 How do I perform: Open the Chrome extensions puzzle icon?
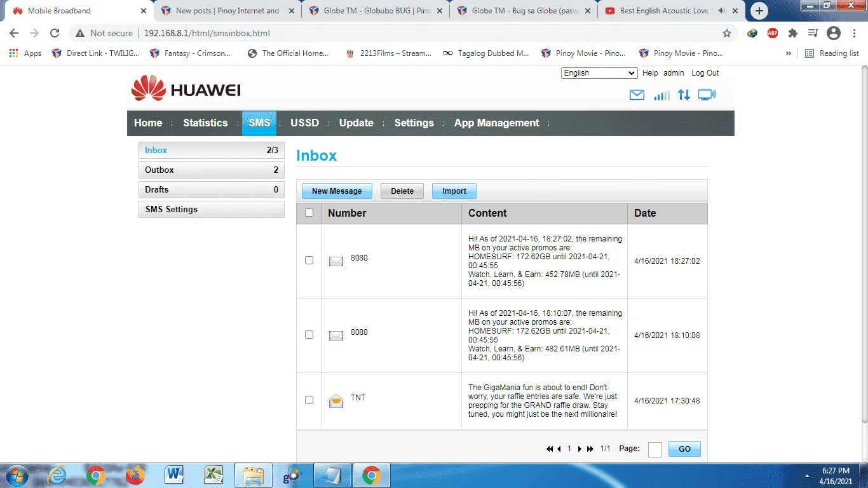[x=793, y=33]
